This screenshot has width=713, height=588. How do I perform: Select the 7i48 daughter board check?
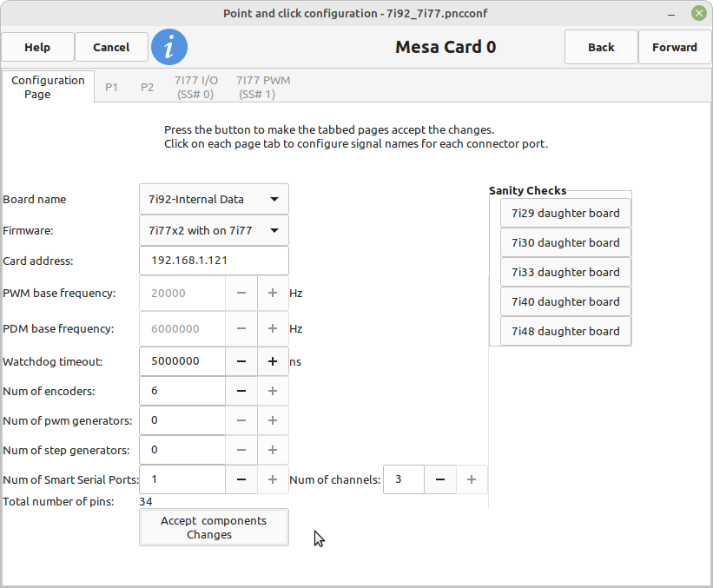click(x=565, y=331)
